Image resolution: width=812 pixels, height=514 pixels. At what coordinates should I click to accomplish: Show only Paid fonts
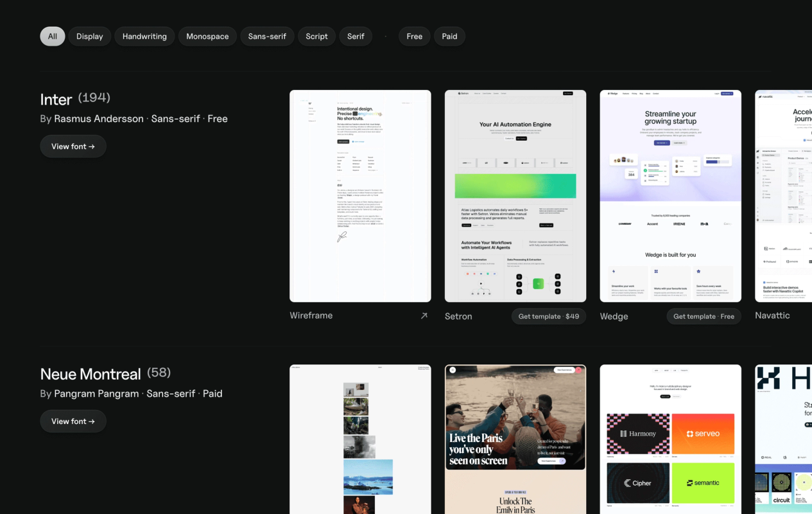449,36
